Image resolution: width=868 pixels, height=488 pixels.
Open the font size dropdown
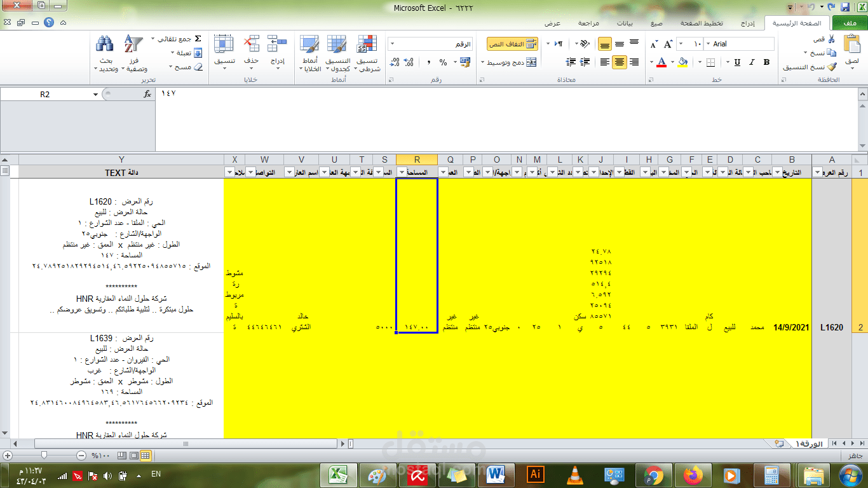click(681, 44)
